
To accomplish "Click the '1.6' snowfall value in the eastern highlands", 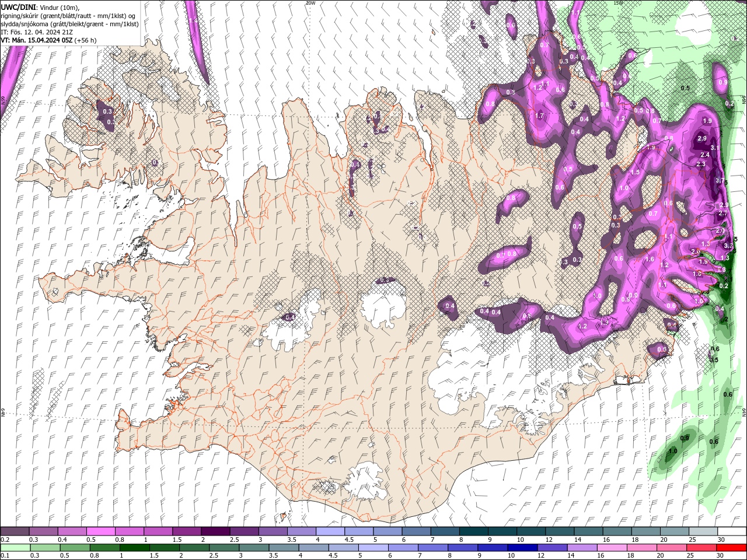I will click(x=650, y=259).
